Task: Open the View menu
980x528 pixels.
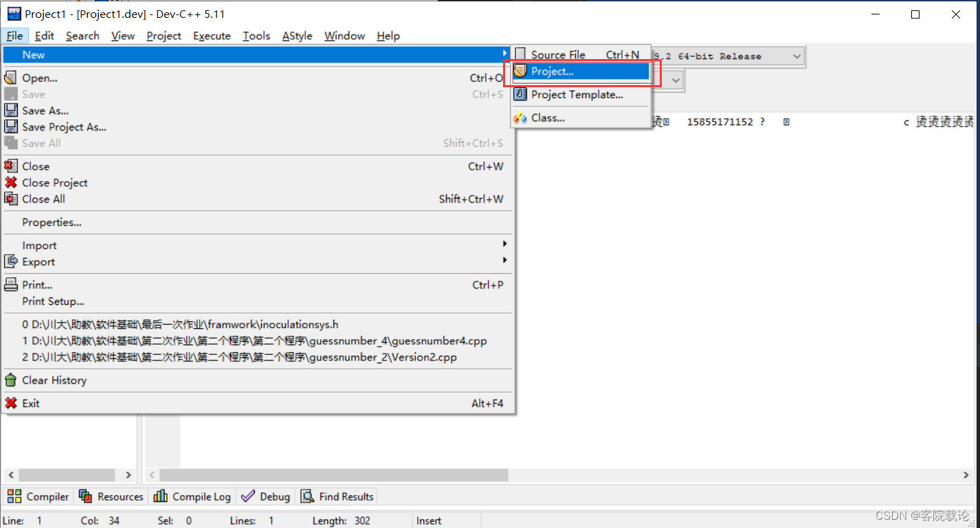Action: pyautogui.click(x=123, y=36)
